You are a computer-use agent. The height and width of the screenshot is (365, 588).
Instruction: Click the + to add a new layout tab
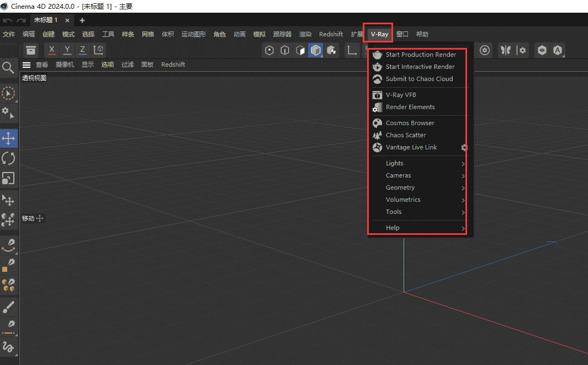pos(82,19)
